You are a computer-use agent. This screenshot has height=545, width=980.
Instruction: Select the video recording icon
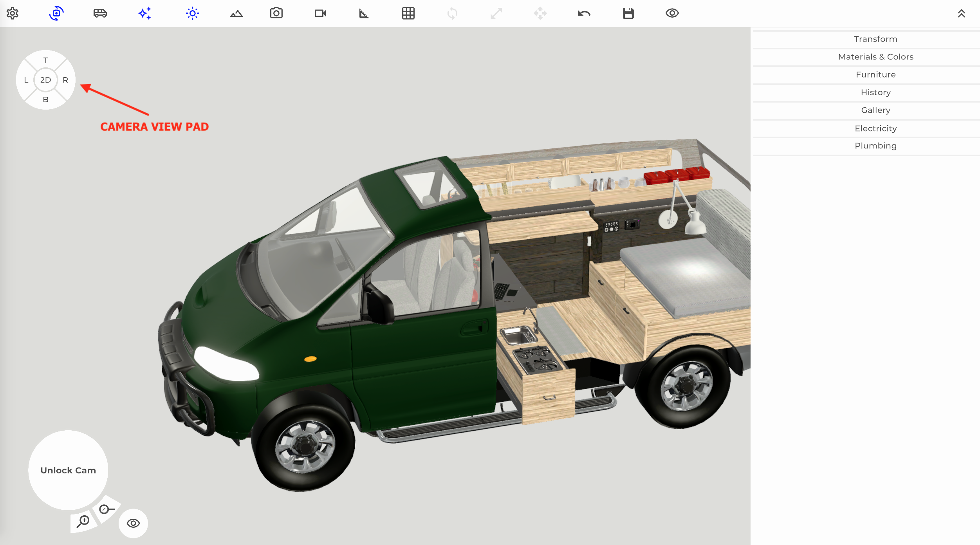[320, 13]
